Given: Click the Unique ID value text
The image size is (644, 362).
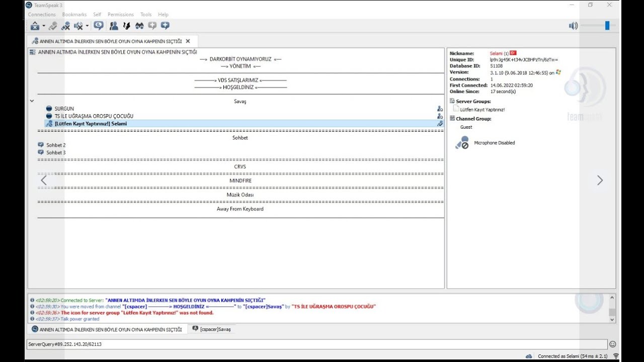Looking at the screenshot, I should tap(524, 60).
